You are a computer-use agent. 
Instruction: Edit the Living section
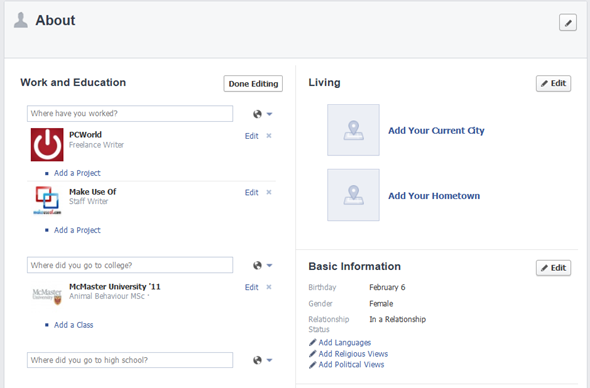tap(554, 83)
